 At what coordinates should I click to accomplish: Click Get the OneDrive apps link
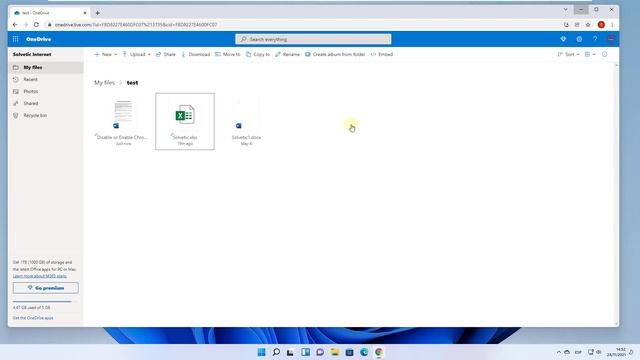33,318
